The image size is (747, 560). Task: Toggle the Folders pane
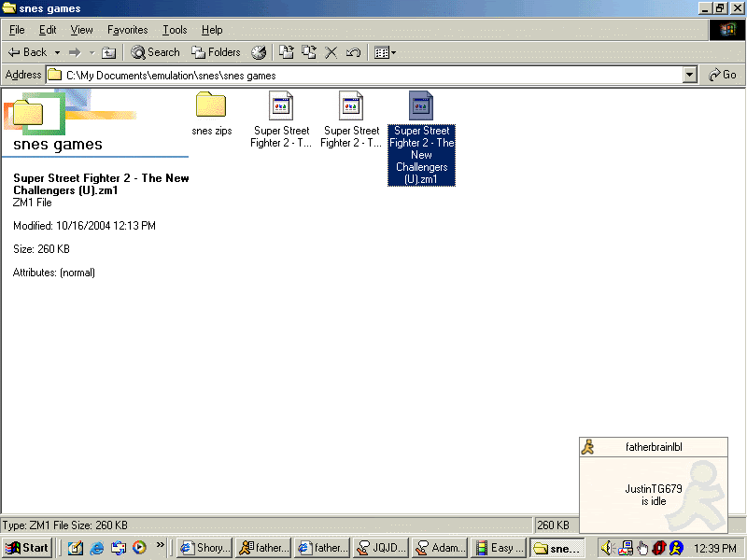(x=216, y=52)
